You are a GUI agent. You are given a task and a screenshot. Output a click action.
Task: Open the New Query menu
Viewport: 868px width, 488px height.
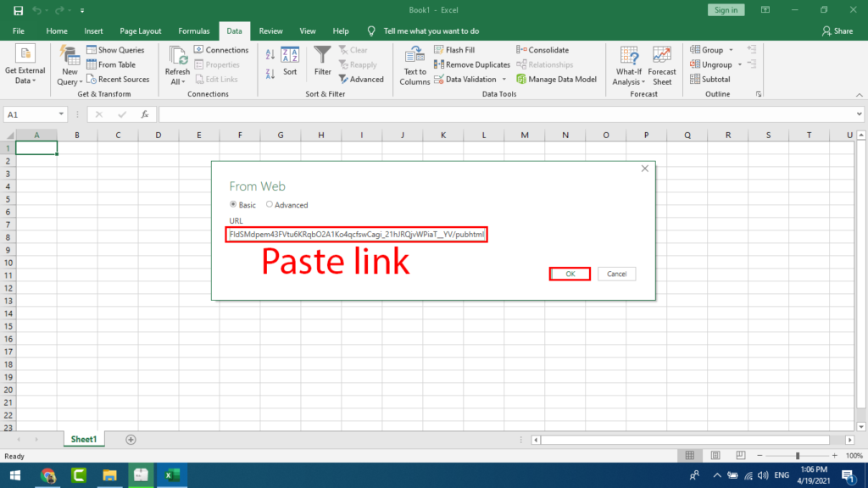pos(70,65)
